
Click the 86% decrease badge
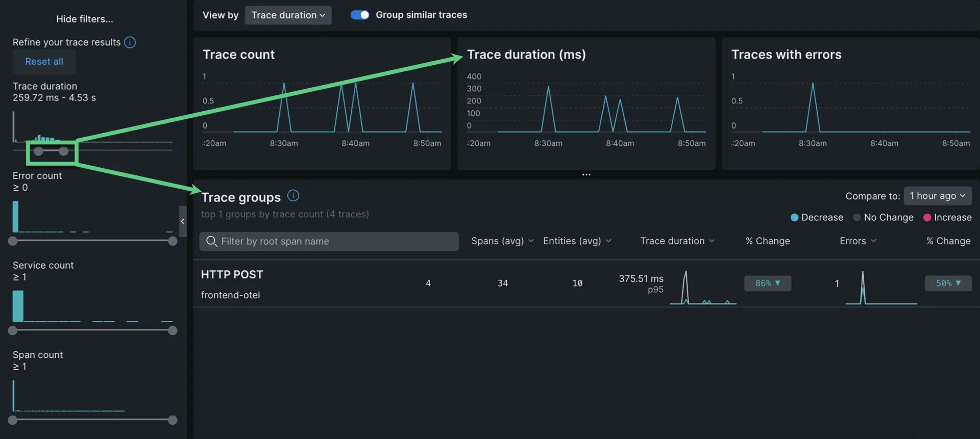[x=767, y=283]
